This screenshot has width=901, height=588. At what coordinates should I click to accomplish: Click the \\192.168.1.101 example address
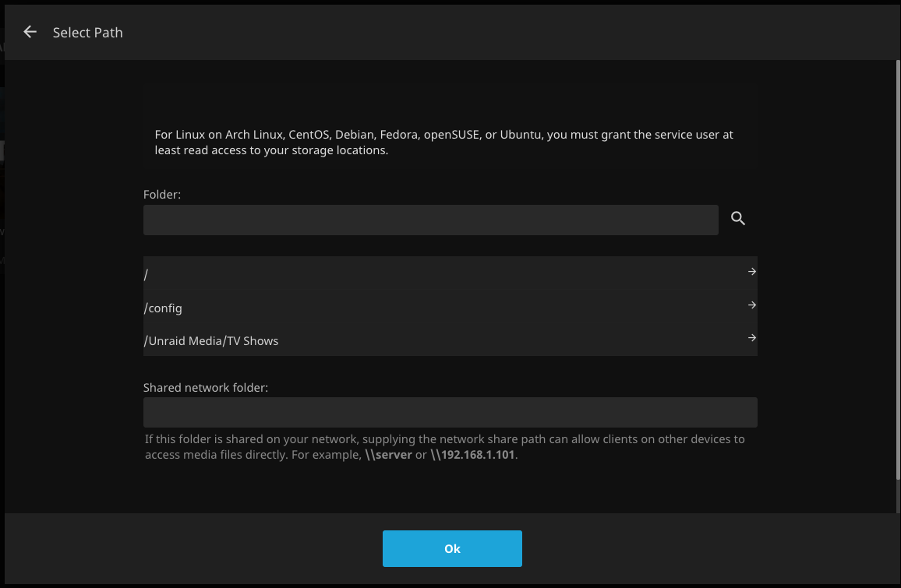472,455
